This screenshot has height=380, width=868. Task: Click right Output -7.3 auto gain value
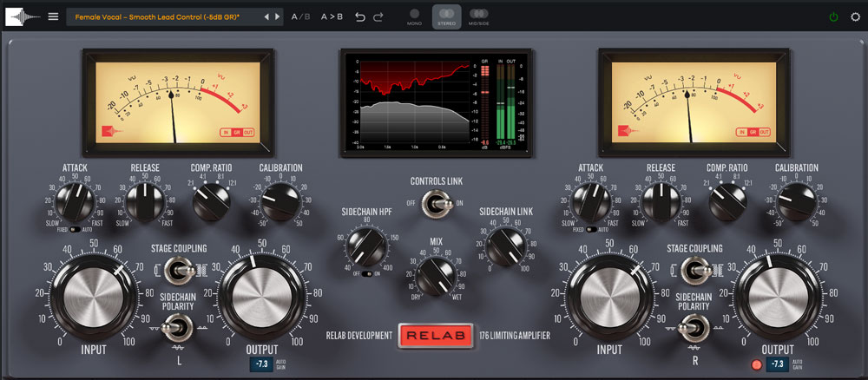[x=778, y=364]
